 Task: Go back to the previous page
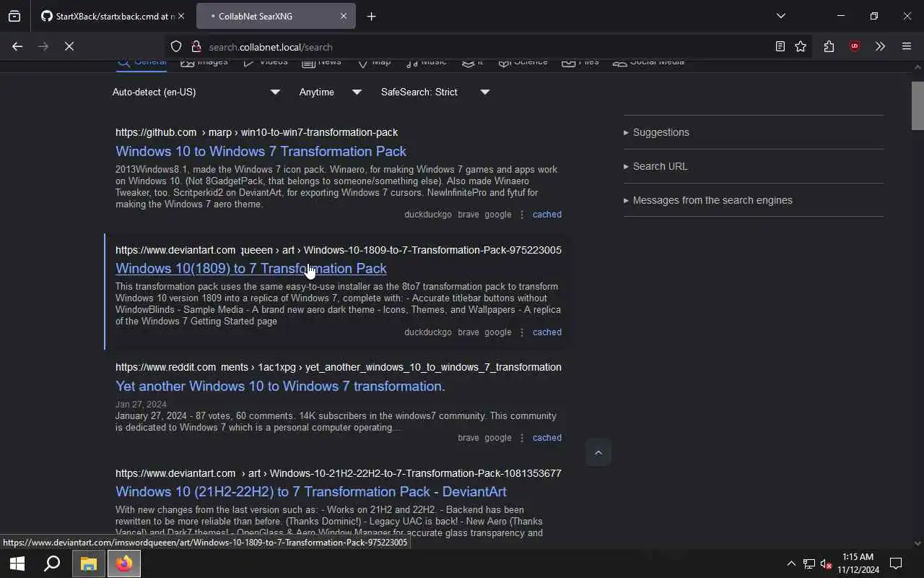pos(17,46)
